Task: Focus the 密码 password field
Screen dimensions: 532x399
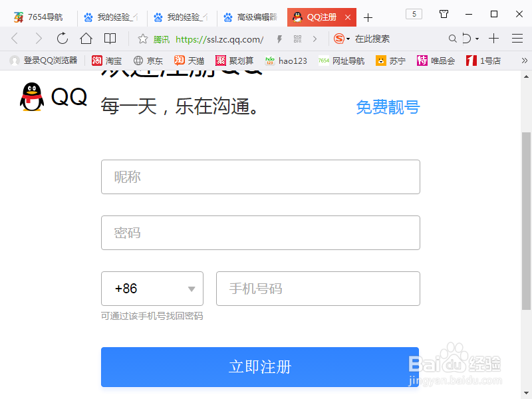Action: [x=261, y=233]
